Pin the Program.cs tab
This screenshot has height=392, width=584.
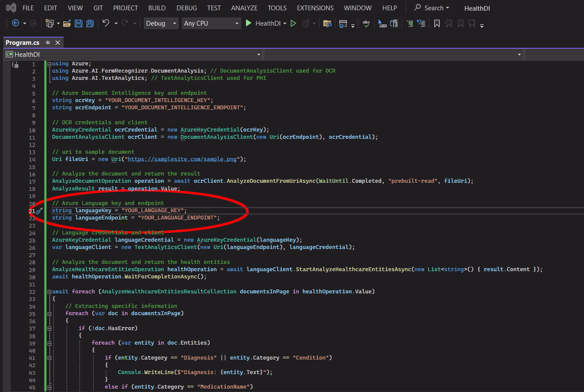tap(48, 43)
